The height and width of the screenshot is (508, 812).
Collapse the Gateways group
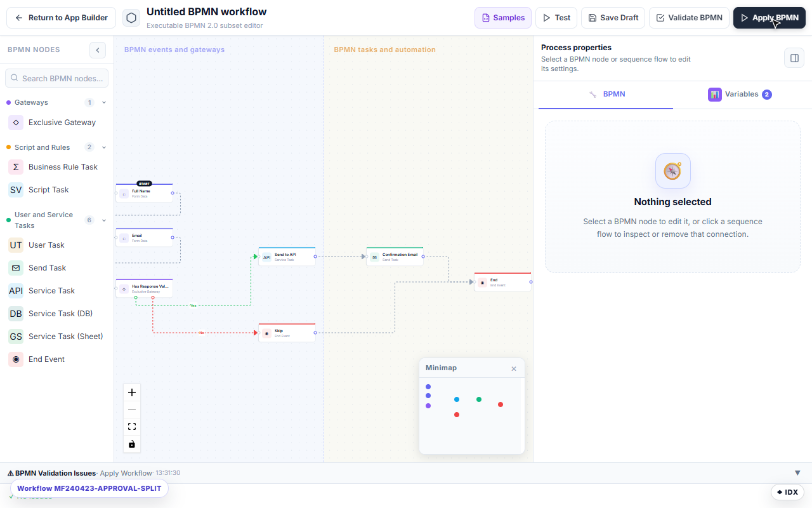(x=104, y=102)
